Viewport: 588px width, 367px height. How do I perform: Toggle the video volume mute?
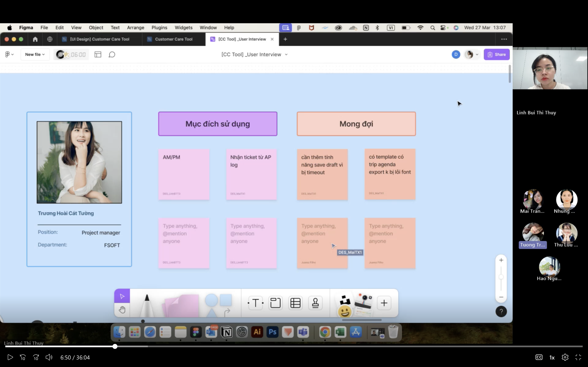49,357
